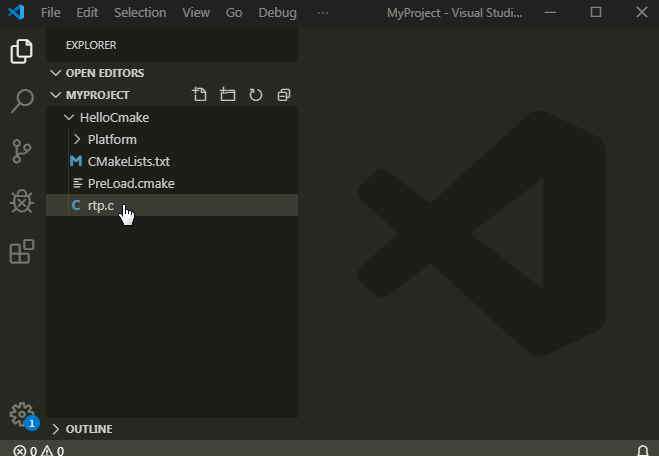Refresh the explorer file tree
The height and width of the screenshot is (456, 659).
point(256,95)
